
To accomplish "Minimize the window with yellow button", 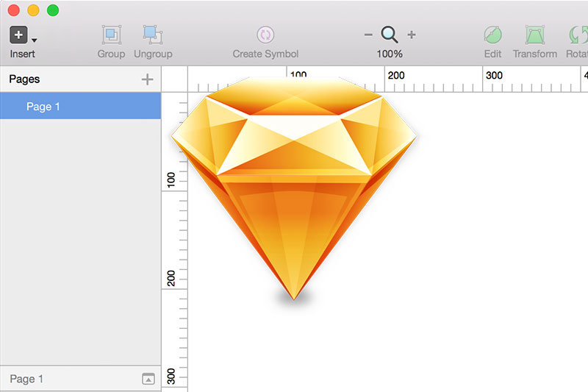I will point(33,10).
